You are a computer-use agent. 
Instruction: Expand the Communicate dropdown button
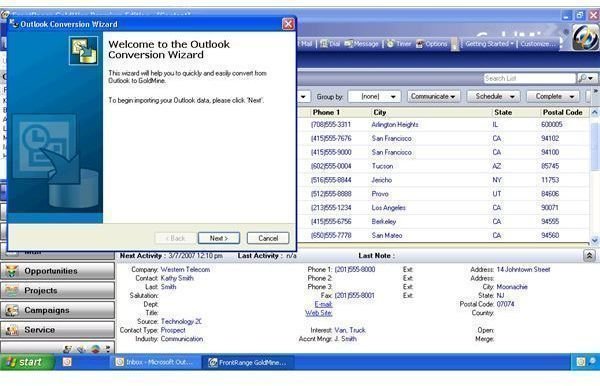click(434, 96)
